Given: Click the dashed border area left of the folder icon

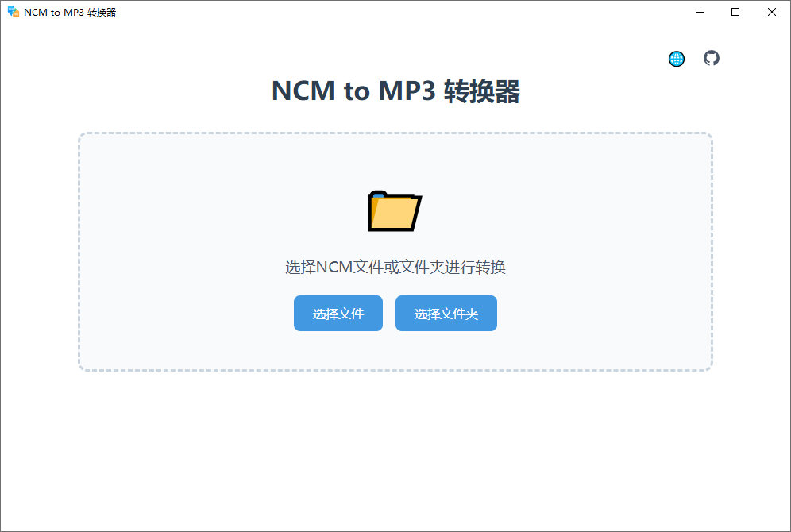Looking at the screenshot, I should tap(79, 211).
